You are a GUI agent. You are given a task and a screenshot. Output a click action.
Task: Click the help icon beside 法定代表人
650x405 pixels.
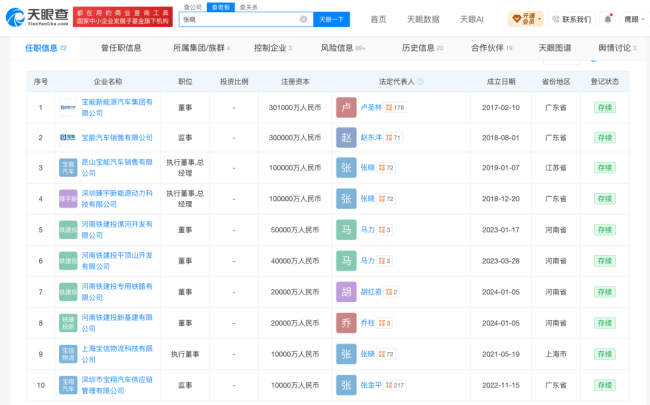pyautogui.click(x=420, y=82)
